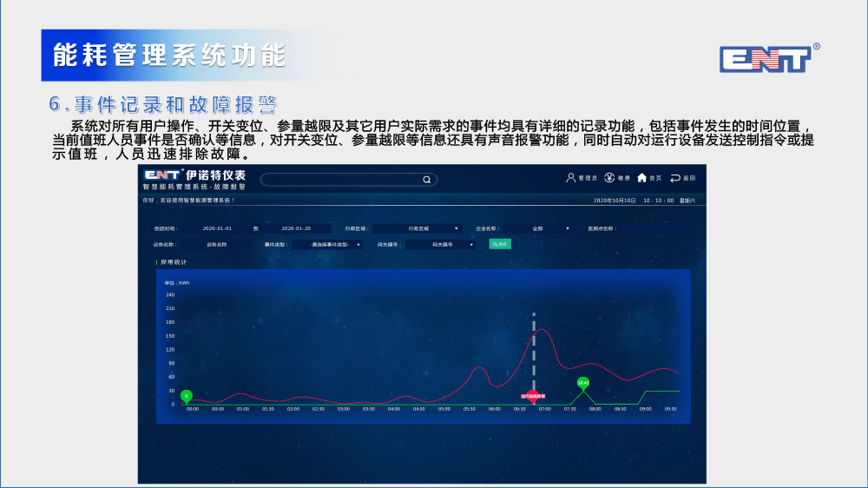Click the end date field 2020-01-20
Viewport: 868px width, 488px height.
tap(296, 228)
